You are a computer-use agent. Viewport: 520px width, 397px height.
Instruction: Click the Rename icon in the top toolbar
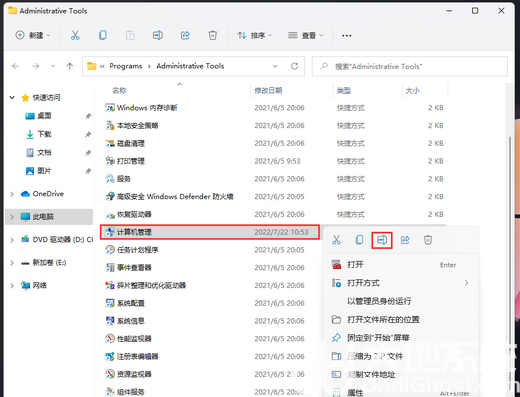coord(158,35)
